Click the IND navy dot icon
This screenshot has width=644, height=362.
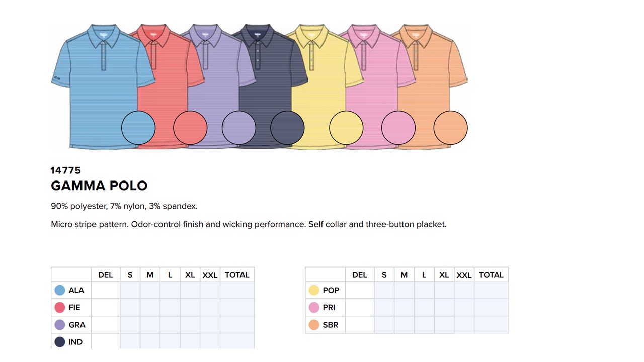coord(60,342)
